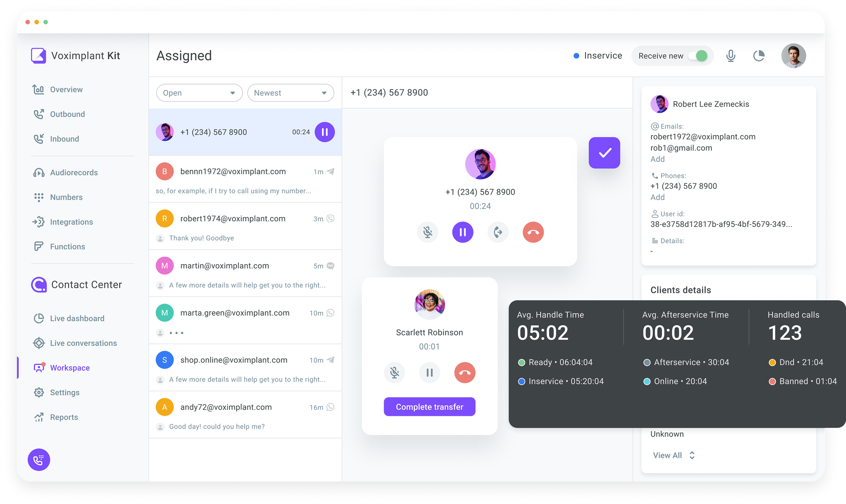The image size is (846, 504).
Task: Click Add under Phones
Action: pos(657,197)
